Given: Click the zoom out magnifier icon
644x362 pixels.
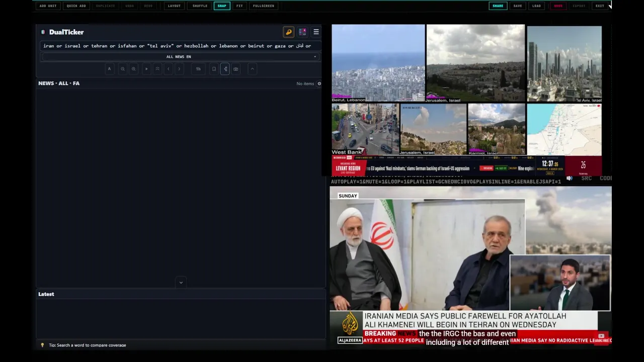Looking at the screenshot, I should click(122, 69).
